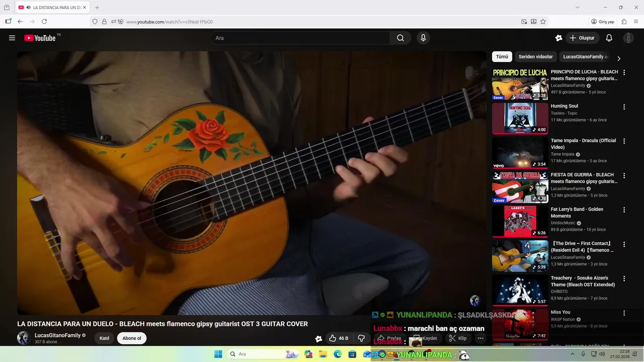Open a new browser tab
This screenshot has width=644, height=362.
[97, 8]
